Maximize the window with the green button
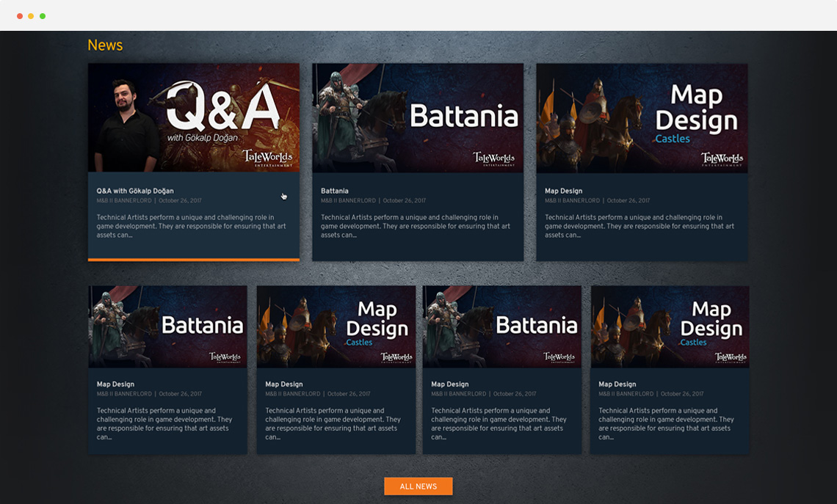837x504 pixels. [x=43, y=16]
